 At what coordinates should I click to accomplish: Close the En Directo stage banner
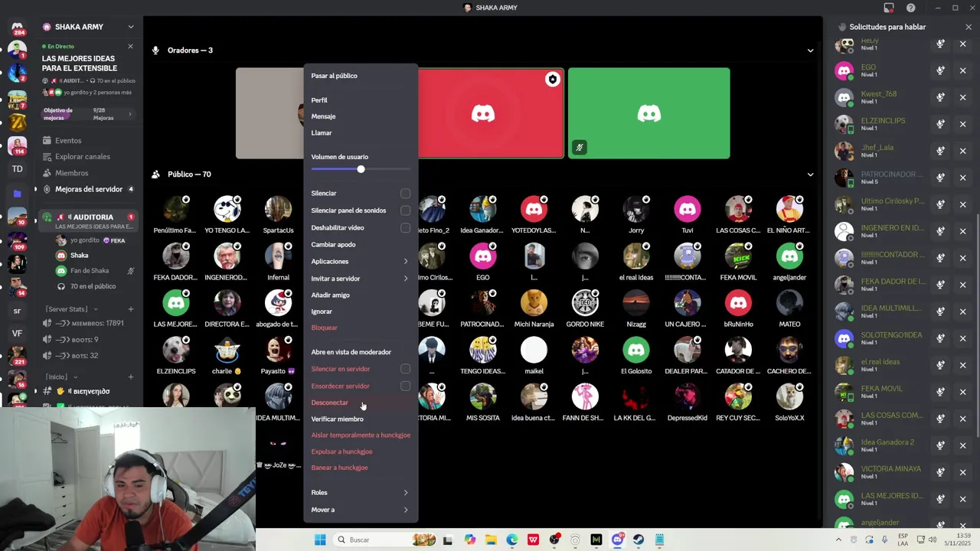(130, 47)
